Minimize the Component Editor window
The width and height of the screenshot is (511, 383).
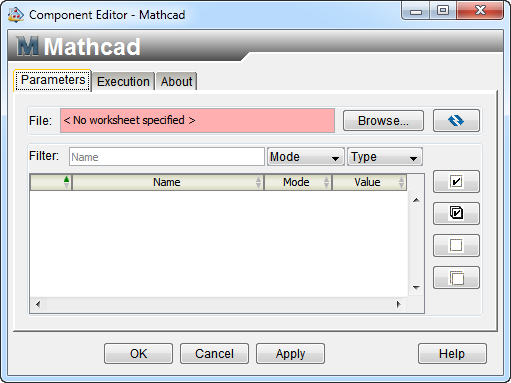click(416, 11)
